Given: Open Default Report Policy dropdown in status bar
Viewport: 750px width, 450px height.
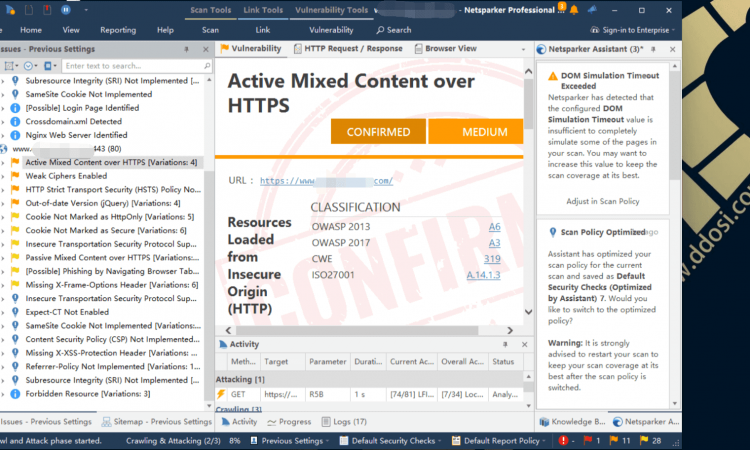Looking at the screenshot, I should (x=500, y=440).
